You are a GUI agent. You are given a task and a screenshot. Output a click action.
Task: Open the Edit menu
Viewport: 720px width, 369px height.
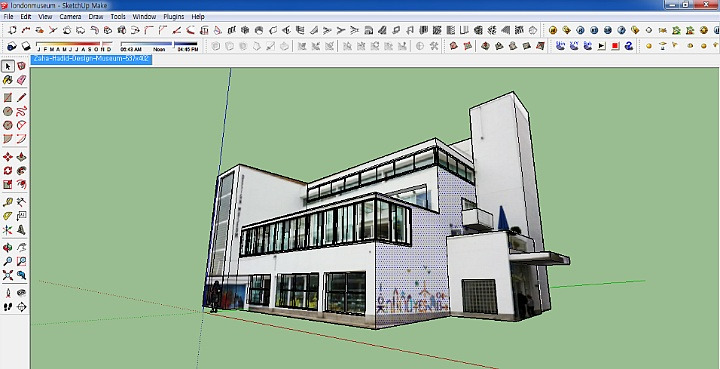coord(26,17)
